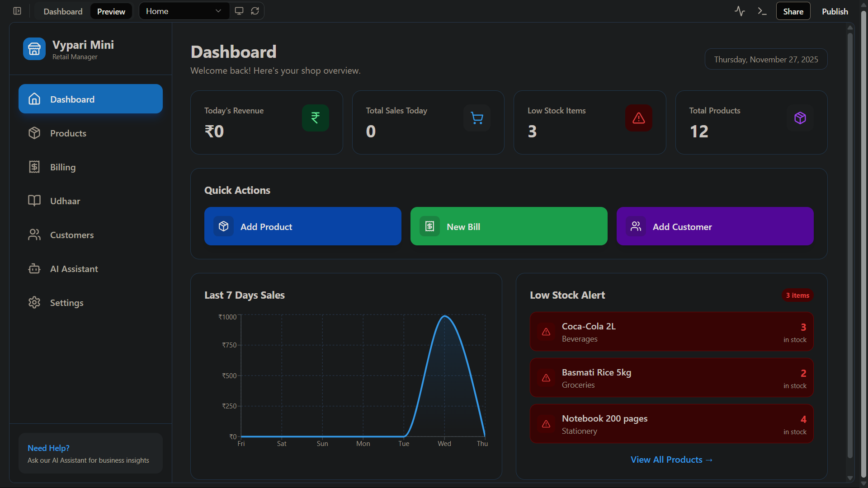Open Udhaar in the sidebar
The image size is (868, 488).
(x=65, y=201)
